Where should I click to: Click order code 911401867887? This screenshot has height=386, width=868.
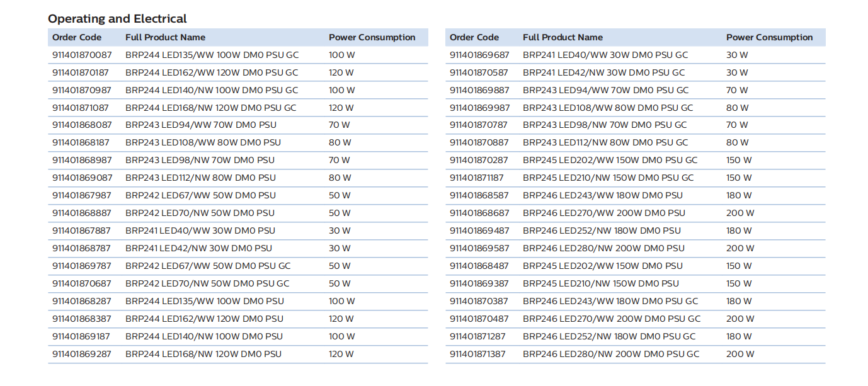82,230
